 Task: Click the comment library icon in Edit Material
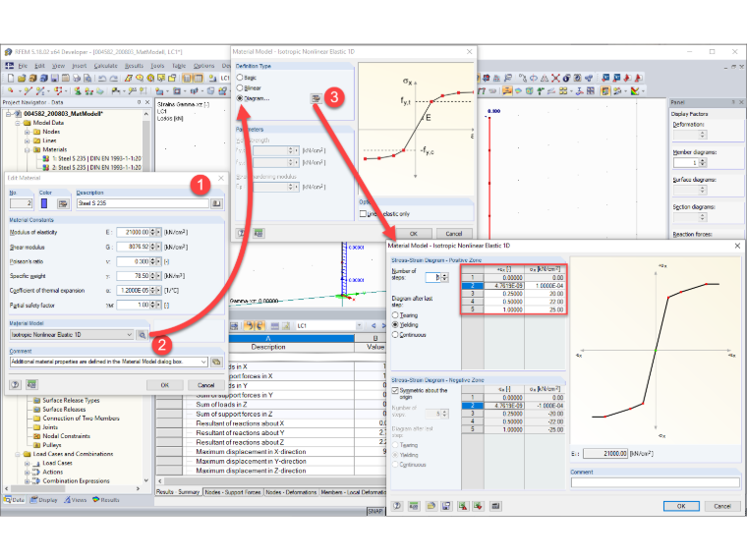point(216,362)
